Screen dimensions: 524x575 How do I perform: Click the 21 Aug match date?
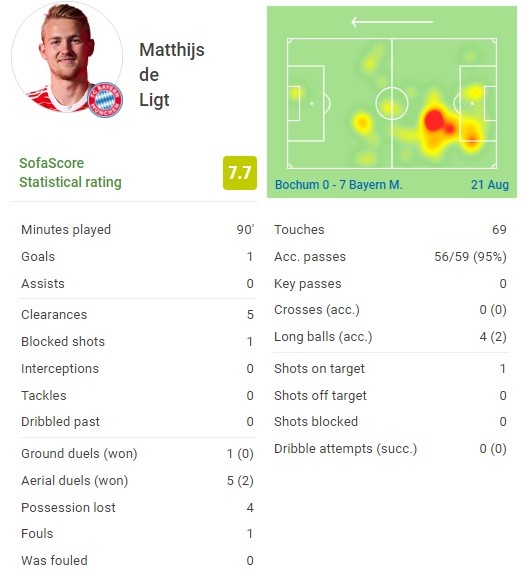coord(490,184)
